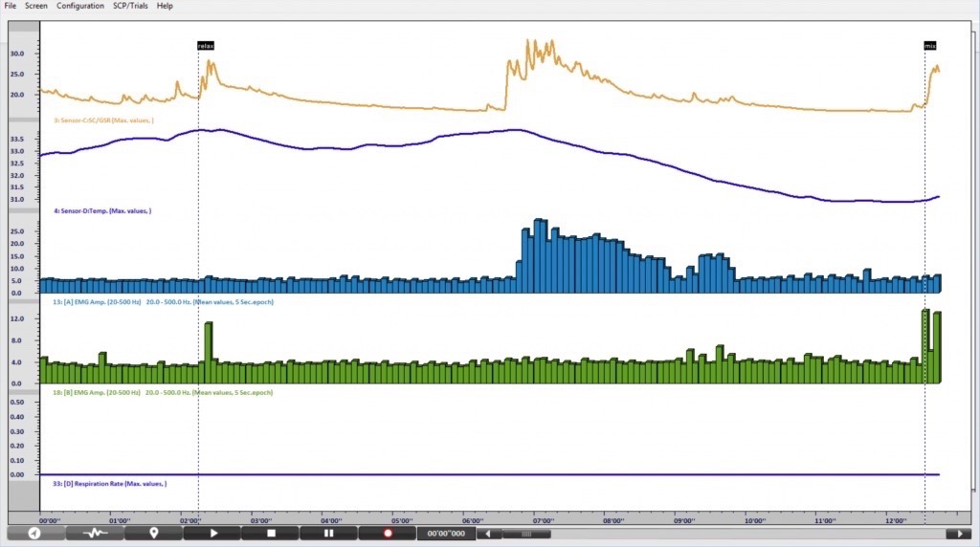The height and width of the screenshot is (547, 980).
Task: Click the location pin marker button
Action: (x=153, y=534)
